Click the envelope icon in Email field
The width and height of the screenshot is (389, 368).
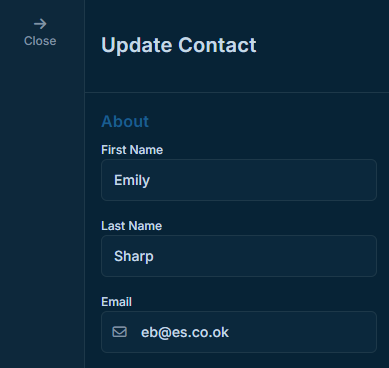tap(120, 332)
